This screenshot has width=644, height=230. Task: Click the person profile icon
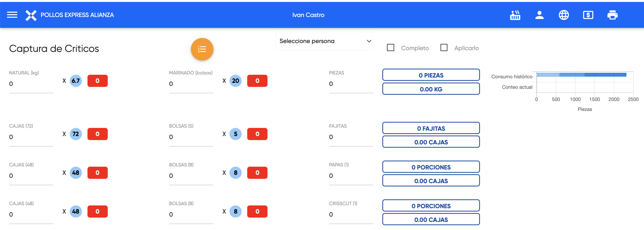[539, 15]
